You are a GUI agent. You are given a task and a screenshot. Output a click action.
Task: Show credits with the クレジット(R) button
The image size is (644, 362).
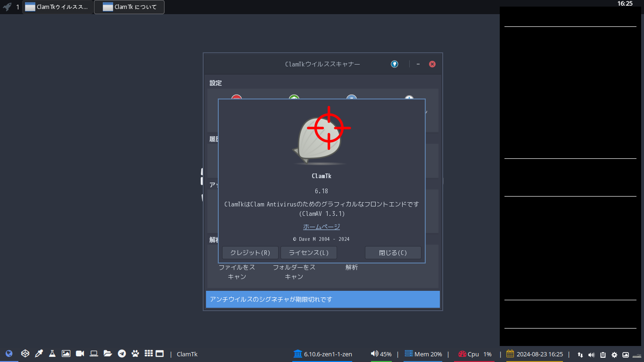(249, 252)
